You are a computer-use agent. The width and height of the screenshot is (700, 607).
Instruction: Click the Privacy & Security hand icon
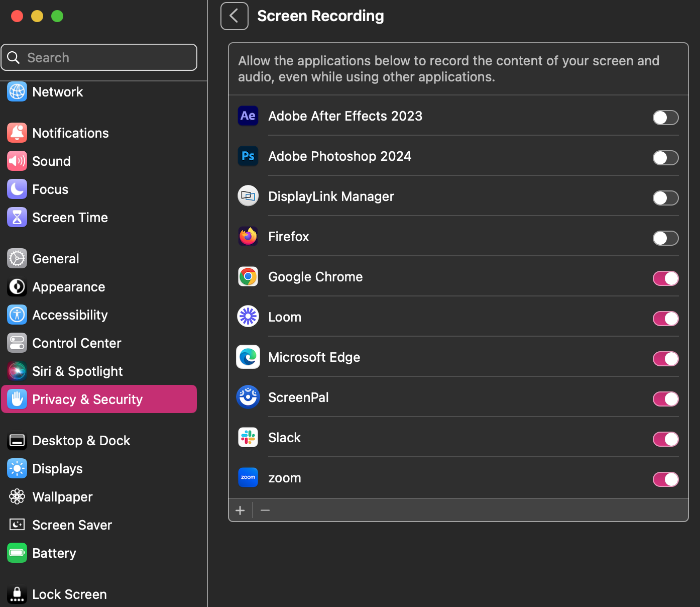click(x=17, y=399)
